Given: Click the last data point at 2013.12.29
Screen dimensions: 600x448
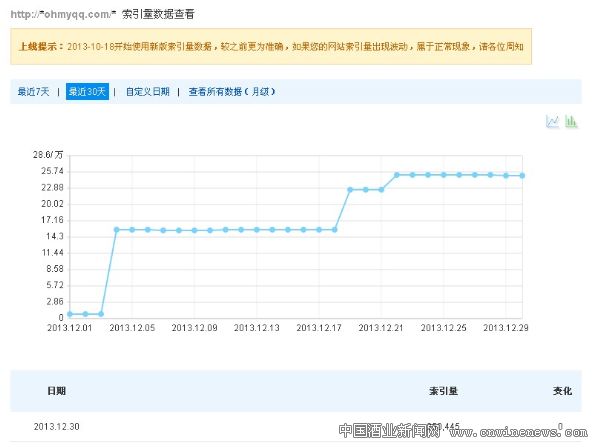Looking at the screenshot, I should point(506,175).
